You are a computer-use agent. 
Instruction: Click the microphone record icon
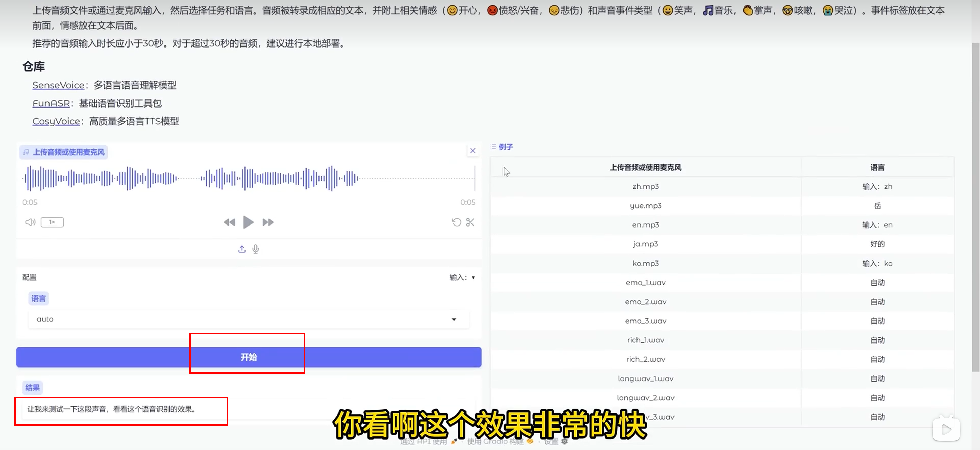point(256,249)
